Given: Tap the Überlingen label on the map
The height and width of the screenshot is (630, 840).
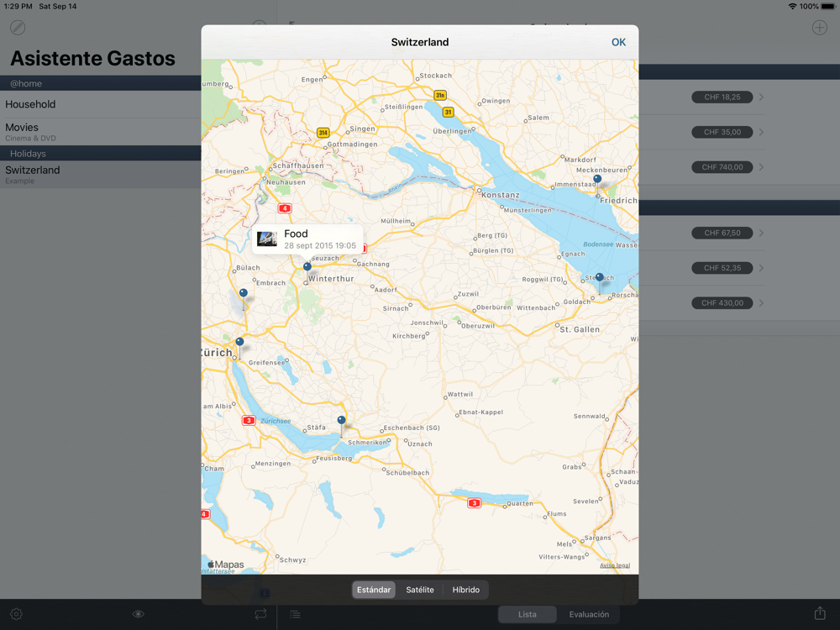Looking at the screenshot, I should (x=452, y=131).
